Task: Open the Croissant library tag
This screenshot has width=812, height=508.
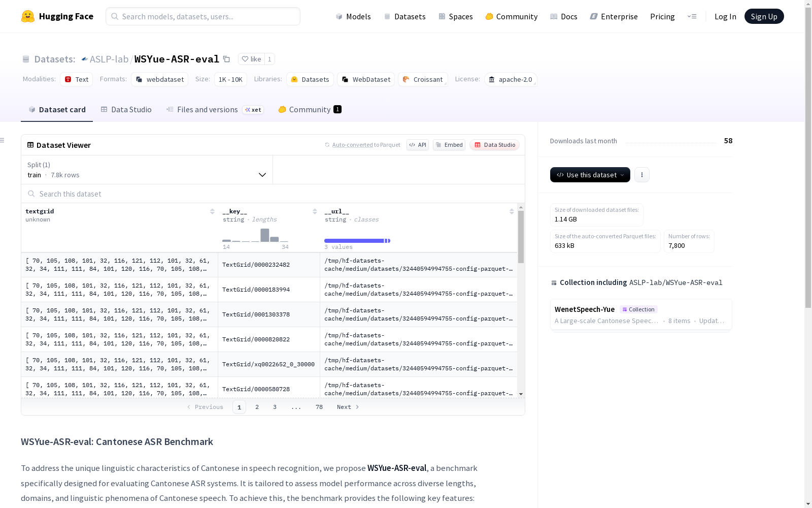Action: point(423,79)
